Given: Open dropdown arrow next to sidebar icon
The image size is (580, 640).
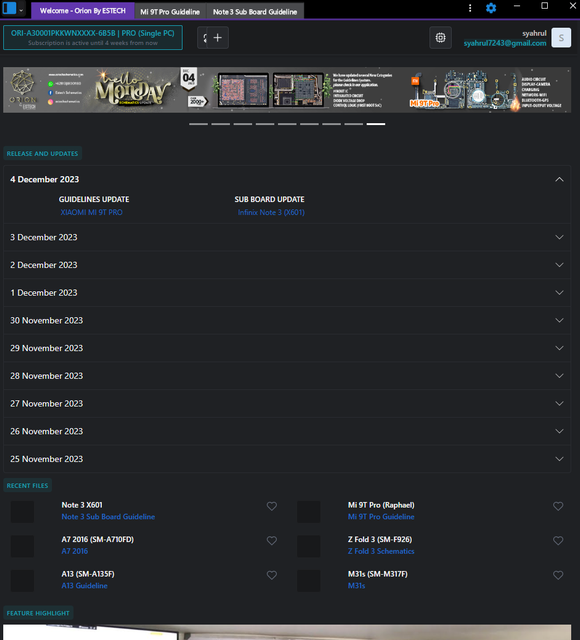Looking at the screenshot, I should tap(21, 10).
